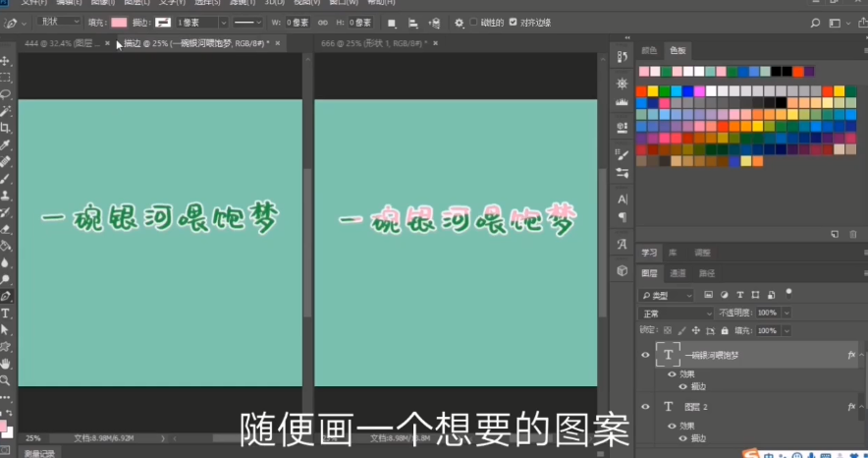Screen dimensions: 868x458
Task: Open the 正常 blend mode dropdown
Action: 676,314
